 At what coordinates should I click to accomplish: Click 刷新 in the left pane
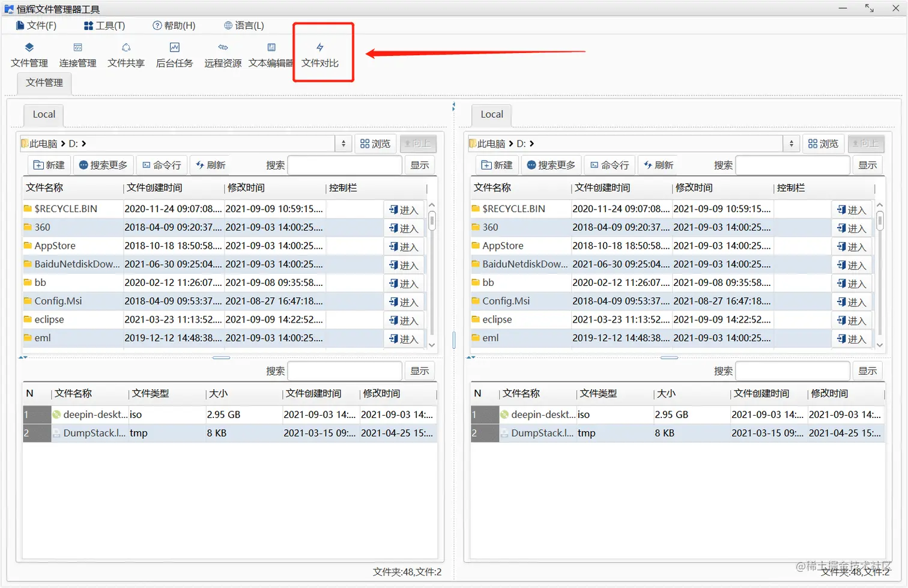click(x=211, y=165)
